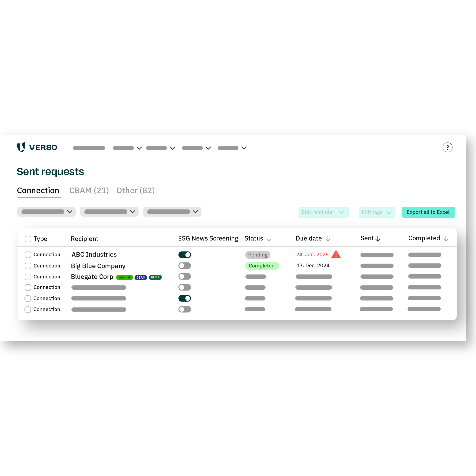
Task: Click the CBAM badge on Bluegate Corp
Action: tap(141, 277)
